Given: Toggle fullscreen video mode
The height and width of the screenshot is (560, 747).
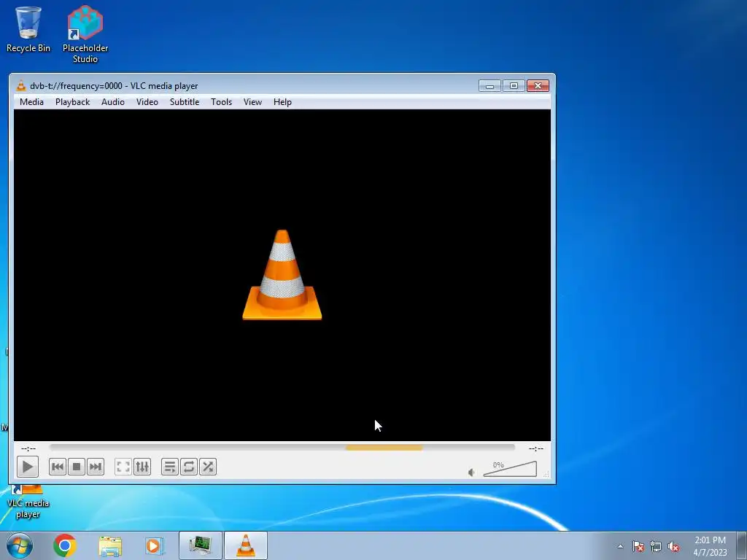Looking at the screenshot, I should pos(123,467).
